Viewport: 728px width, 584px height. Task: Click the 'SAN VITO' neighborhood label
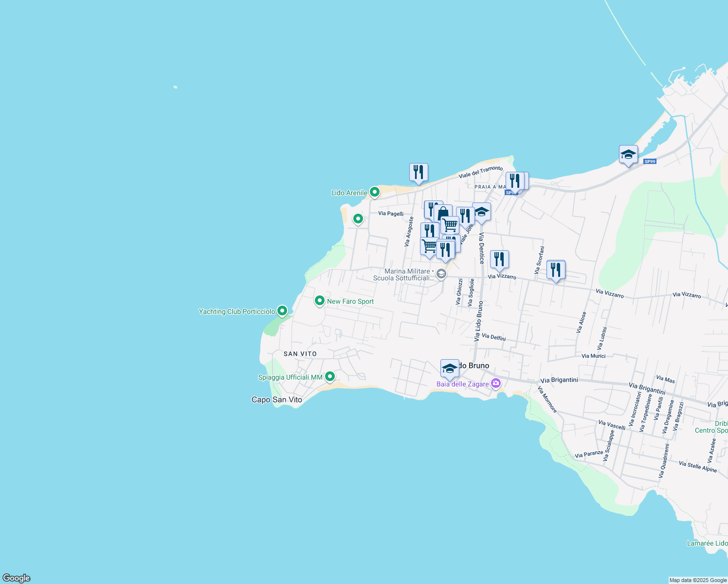(300, 354)
